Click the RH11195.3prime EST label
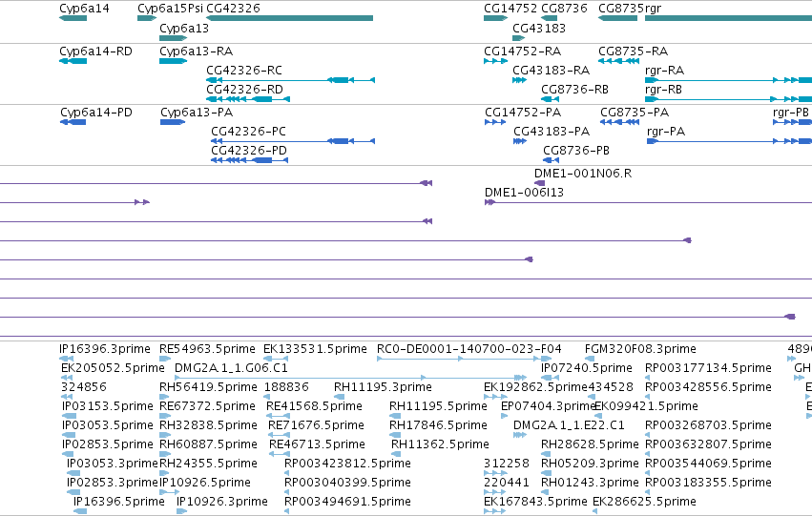812x516 pixels. 383,387
